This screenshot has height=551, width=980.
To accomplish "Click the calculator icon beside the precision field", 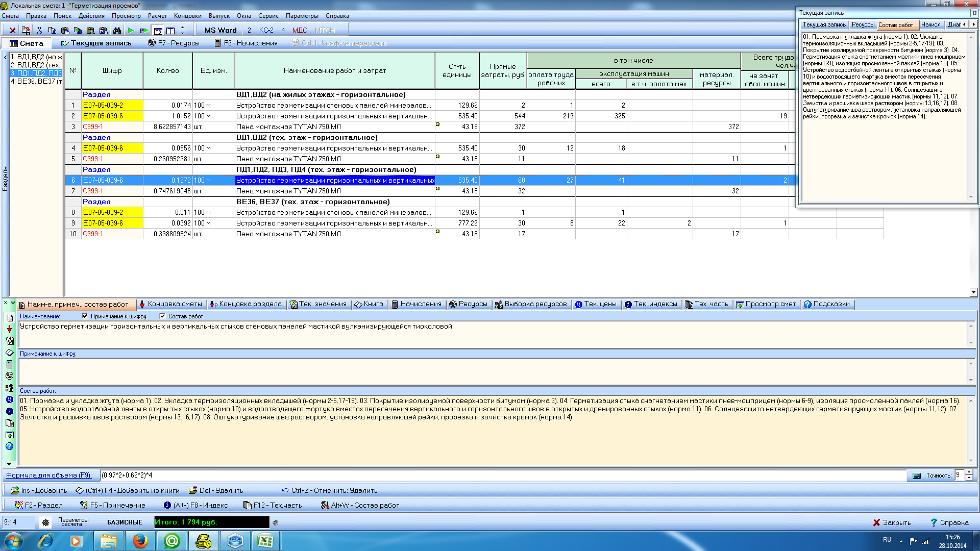I will point(917,475).
